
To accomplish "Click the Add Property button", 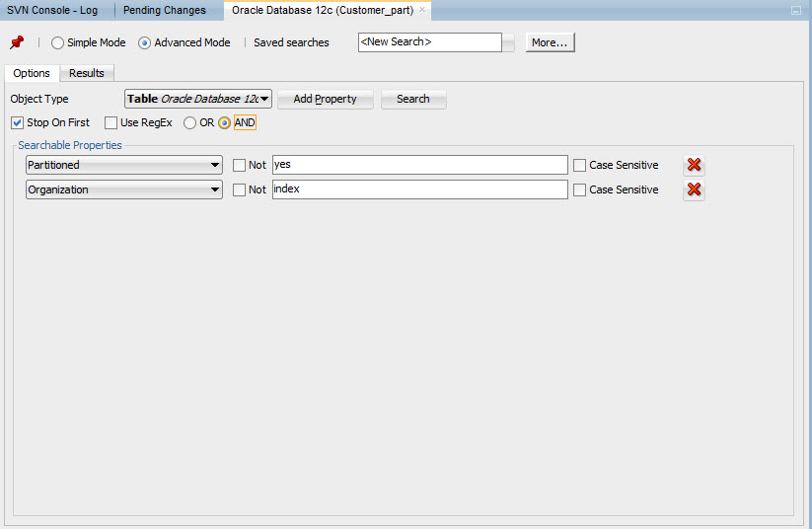I will (325, 99).
